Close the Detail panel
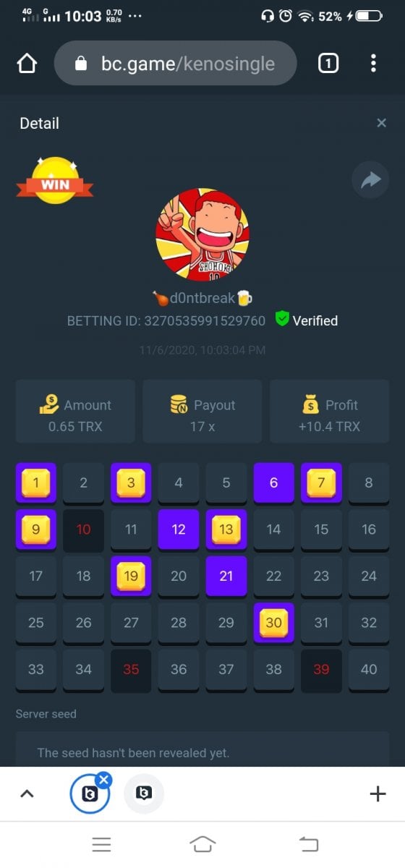Viewport: 405px width, 868px height. [x=382, y=123]
